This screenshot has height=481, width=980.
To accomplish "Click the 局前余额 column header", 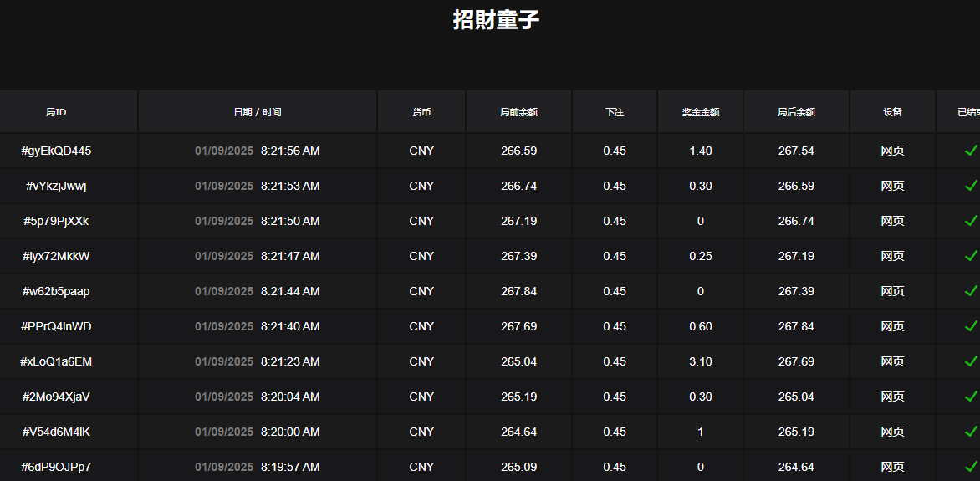I will pyautogui.click(x=518, y=112).
